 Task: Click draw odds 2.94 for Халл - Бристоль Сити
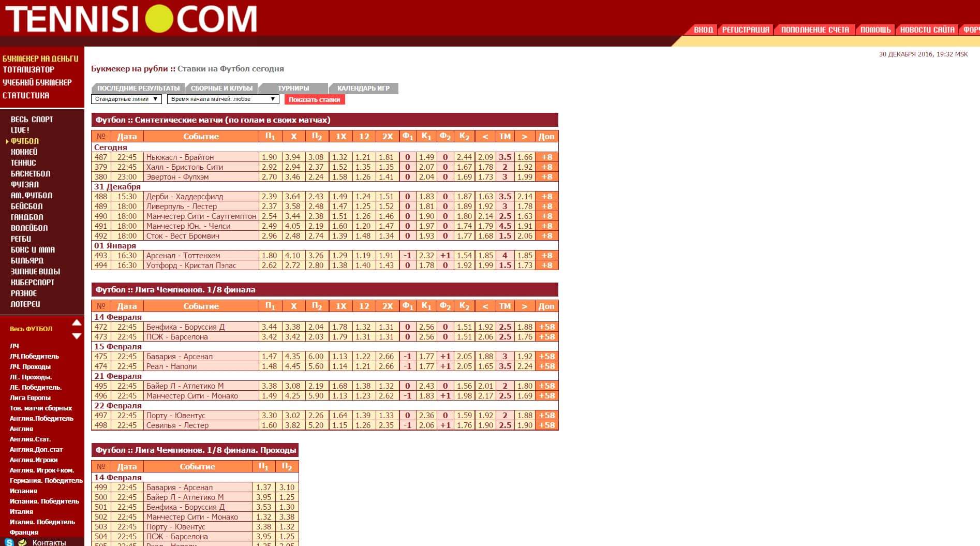click(x=293, y=167)
